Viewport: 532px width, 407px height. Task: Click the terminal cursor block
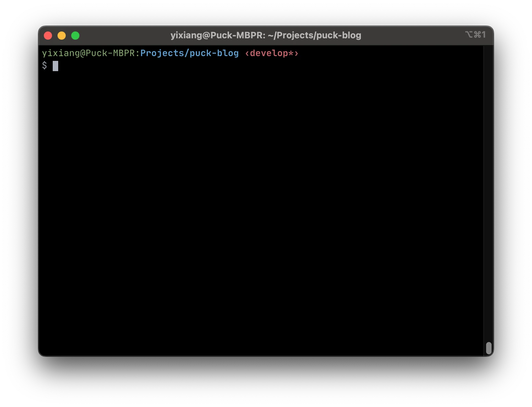[55, 66]
